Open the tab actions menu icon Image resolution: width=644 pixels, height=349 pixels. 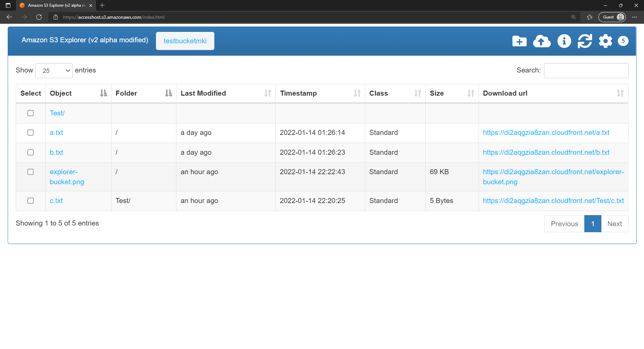pyautogui.click(x=8, y=5)
